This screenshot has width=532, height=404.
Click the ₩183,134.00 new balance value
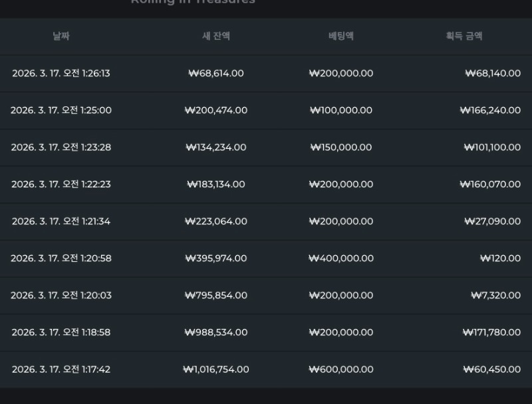coord(216,184)
